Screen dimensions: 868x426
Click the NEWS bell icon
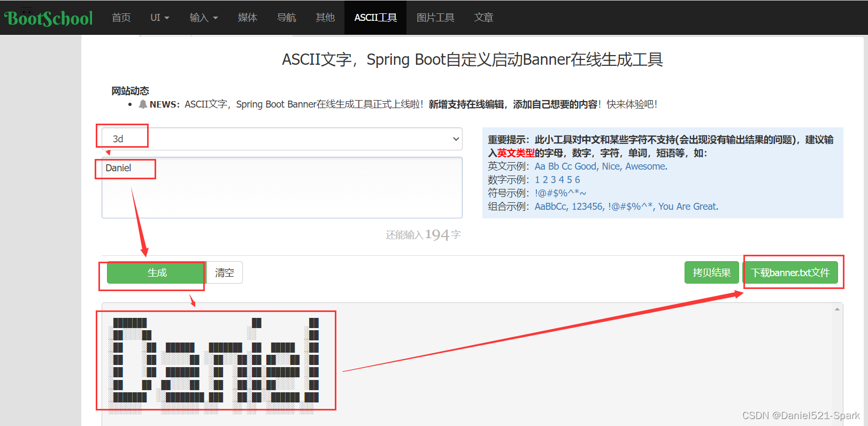click(143, 104)
